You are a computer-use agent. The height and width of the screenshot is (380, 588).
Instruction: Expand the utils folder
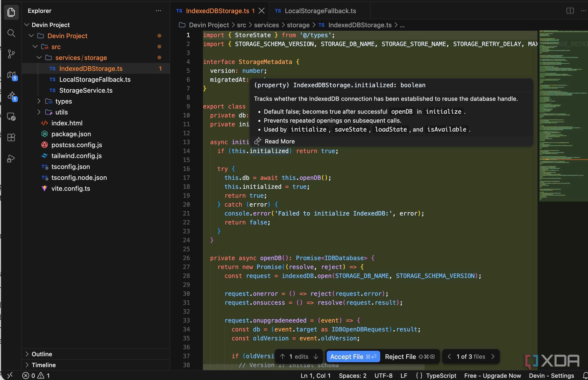(x=39, y=112)
